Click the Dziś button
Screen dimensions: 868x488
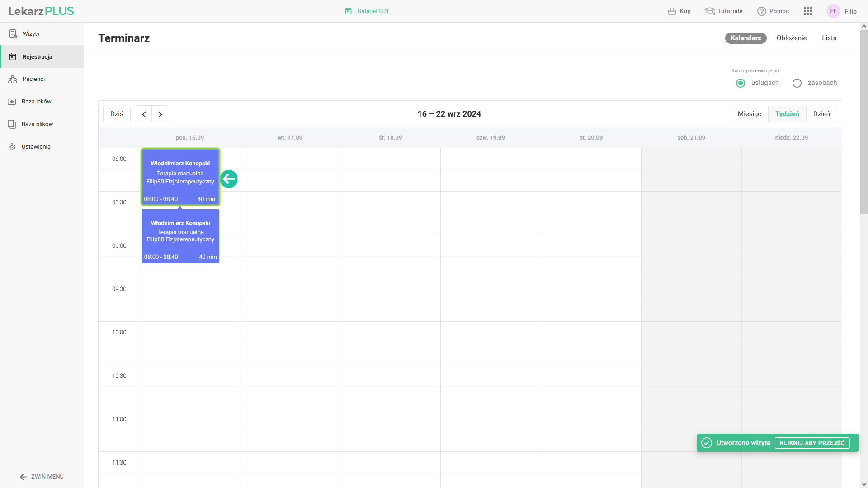117,114
